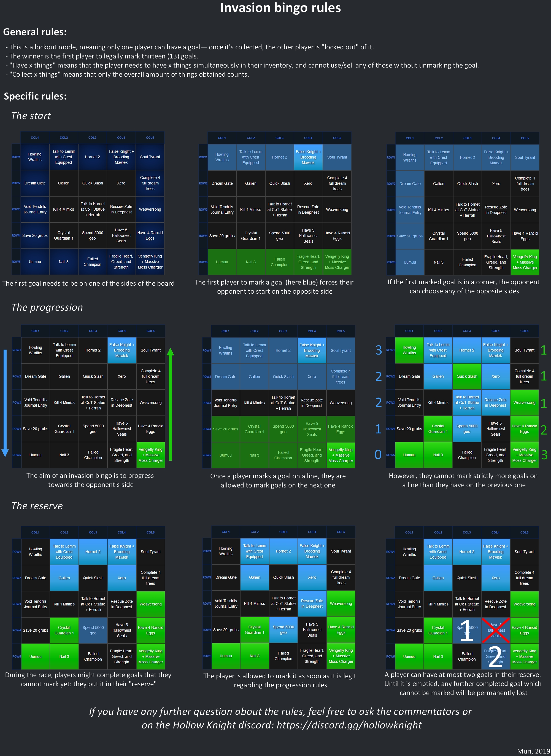Viewport: 551px width, 756px height.
Task: Click the blue number 3 beside ROW1
Action: pyautogui.click(x=379, y=350)
